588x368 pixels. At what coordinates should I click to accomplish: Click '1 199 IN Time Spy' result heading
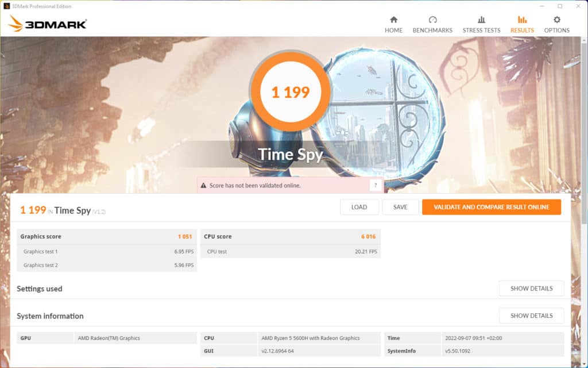tap(63, 210)
